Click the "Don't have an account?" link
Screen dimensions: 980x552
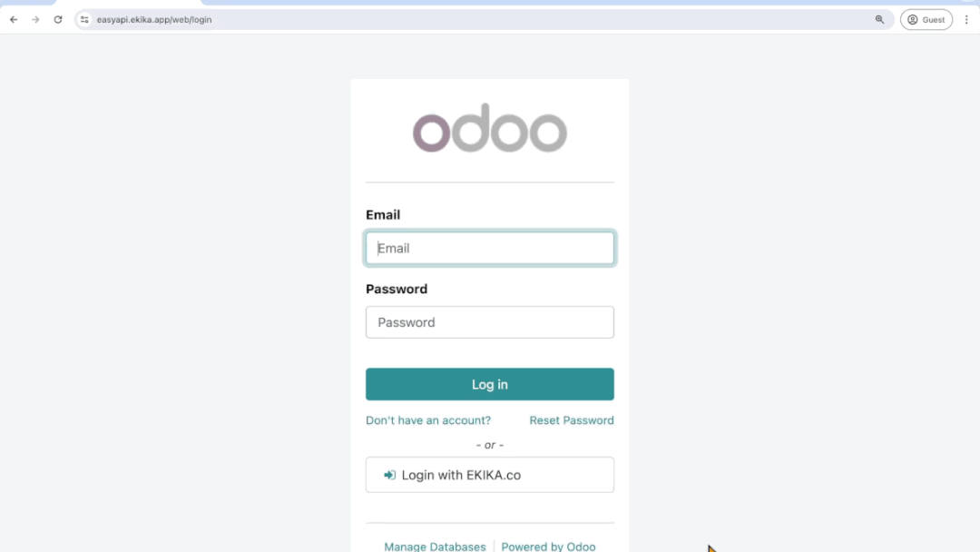(x=428, y=420)
